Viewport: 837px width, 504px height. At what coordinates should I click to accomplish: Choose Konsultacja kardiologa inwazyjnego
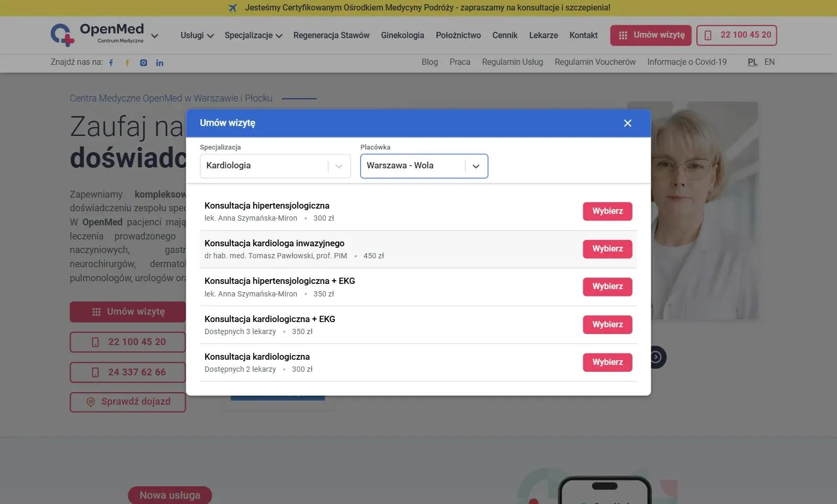[607, 249]
